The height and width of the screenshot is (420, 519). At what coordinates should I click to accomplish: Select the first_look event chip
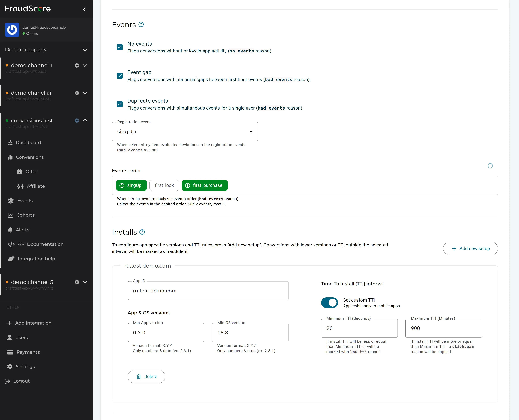(x=164, y=185)
